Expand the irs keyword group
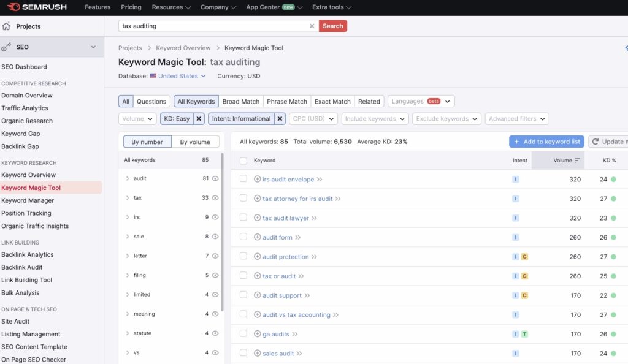This screenshot has height=364, width=628. [x=128, y=217]
